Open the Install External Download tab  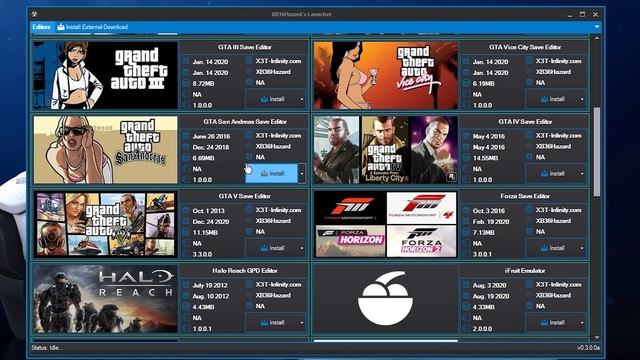click(x=93, y=27)
